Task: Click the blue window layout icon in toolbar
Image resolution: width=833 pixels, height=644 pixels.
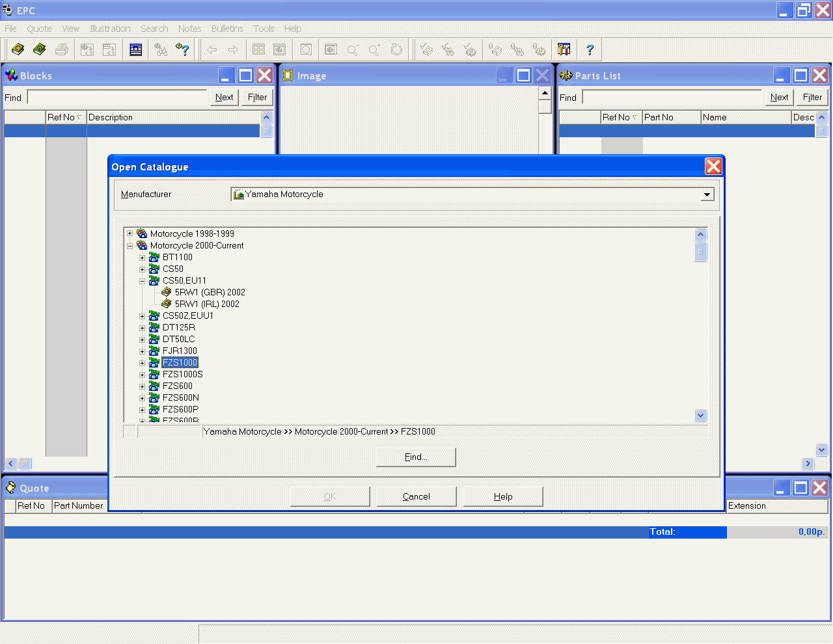Action: point(136,49)
